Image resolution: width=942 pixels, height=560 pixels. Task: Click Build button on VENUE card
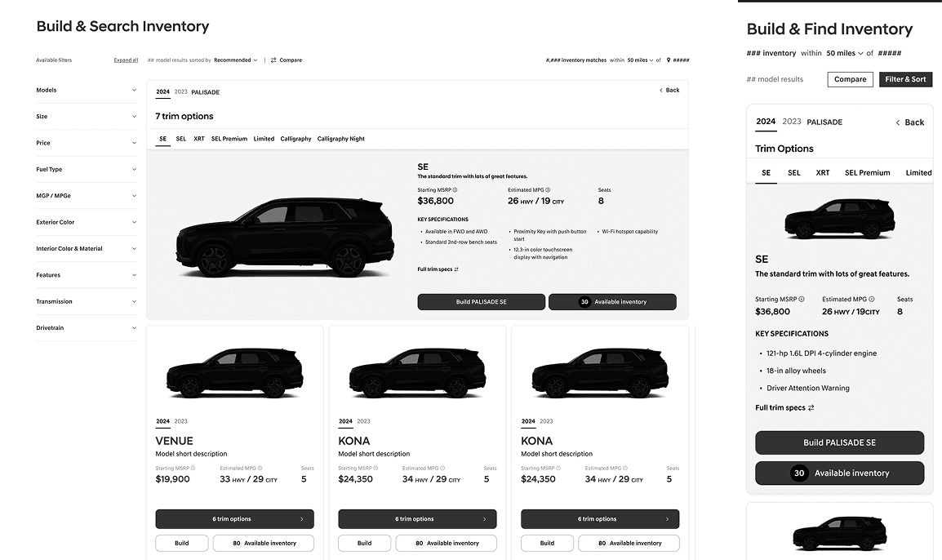coord(181,543)
